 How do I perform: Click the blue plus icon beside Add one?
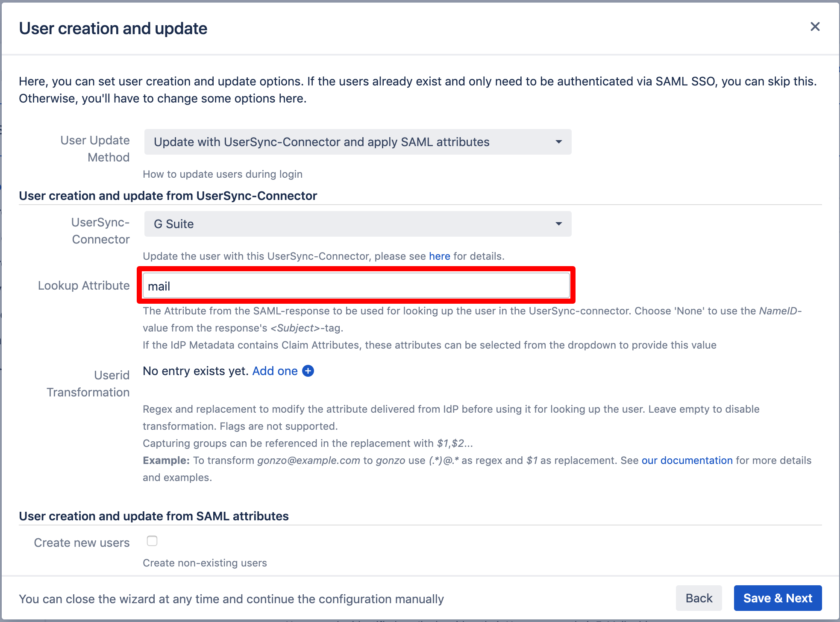click(x=308, y=371)
